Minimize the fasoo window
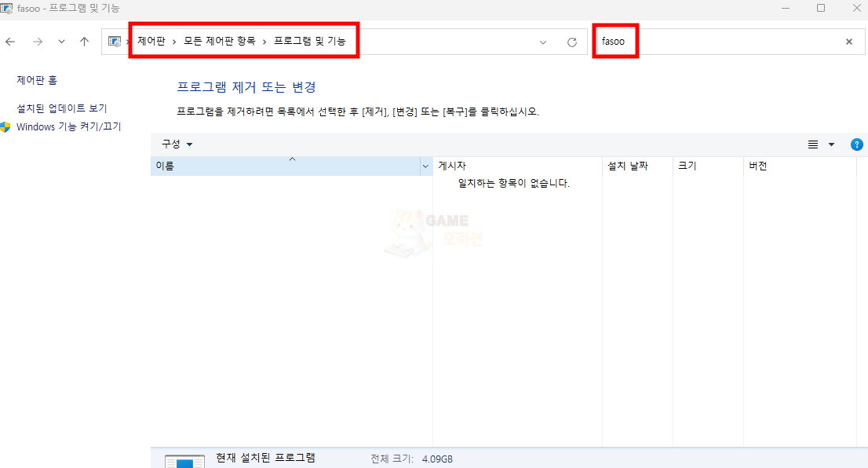The image size is (868, 468). click(x=786, y=9)
